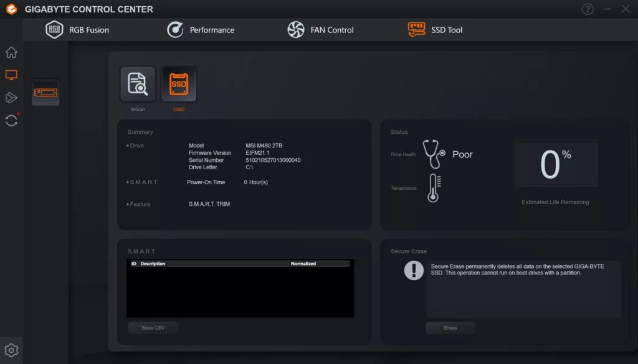The width and height of the screenshot is (638, 364).
Task: Click the S.M.A.R.T. TRIM feature text
Action: 209,204
